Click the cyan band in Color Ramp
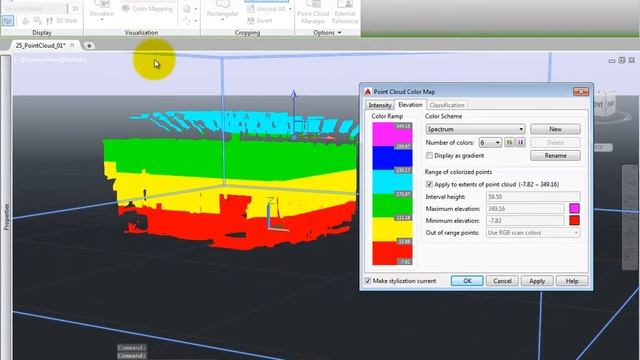The width and height of the screenshot is (640, 360). pos(392,182)
